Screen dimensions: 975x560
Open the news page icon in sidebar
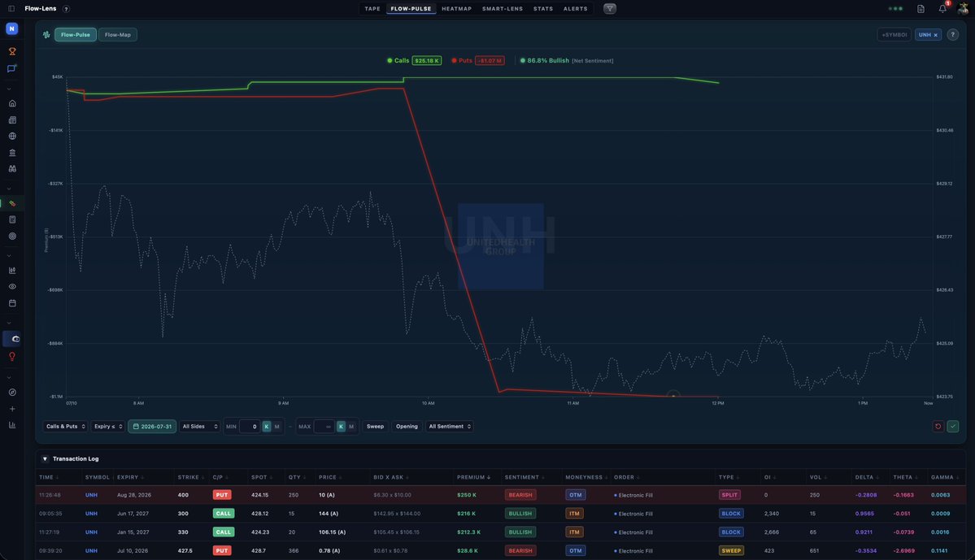click(x=12, y=120)
